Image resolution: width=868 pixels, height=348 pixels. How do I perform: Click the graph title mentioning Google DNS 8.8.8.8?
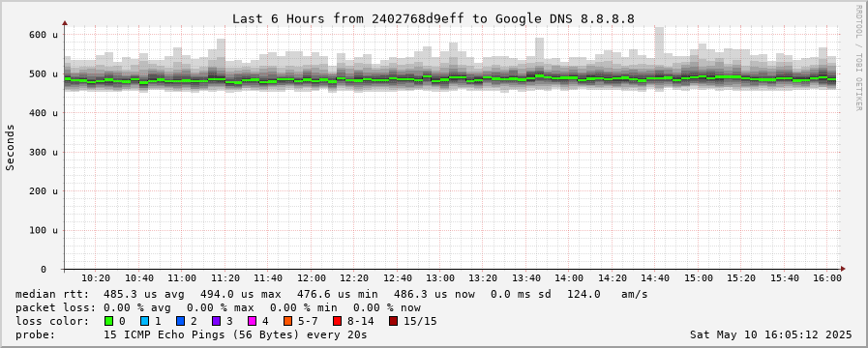coord(434,18)
